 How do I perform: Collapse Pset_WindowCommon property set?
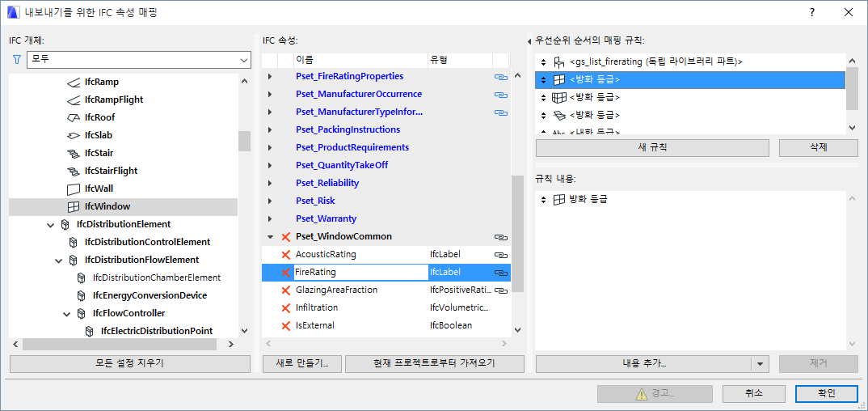click(x=270, y=236)
